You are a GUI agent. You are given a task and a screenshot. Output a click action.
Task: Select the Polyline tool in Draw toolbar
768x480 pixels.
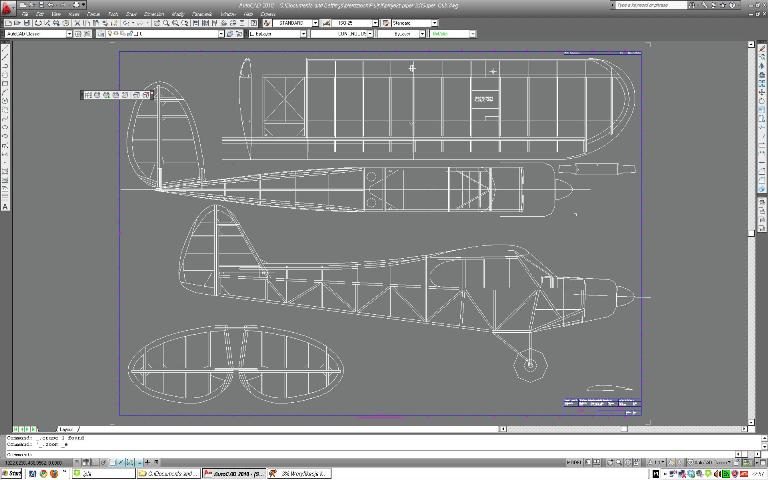point(5,66)
